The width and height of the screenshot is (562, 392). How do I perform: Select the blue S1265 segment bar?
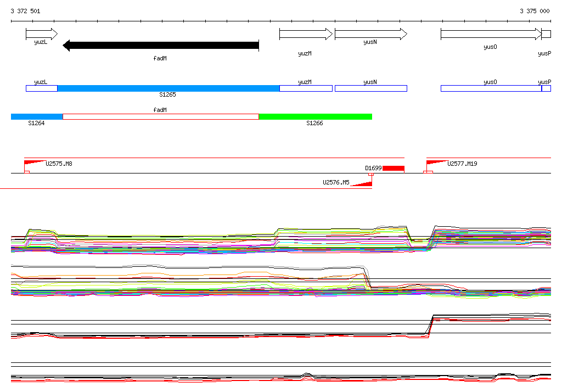168,88
